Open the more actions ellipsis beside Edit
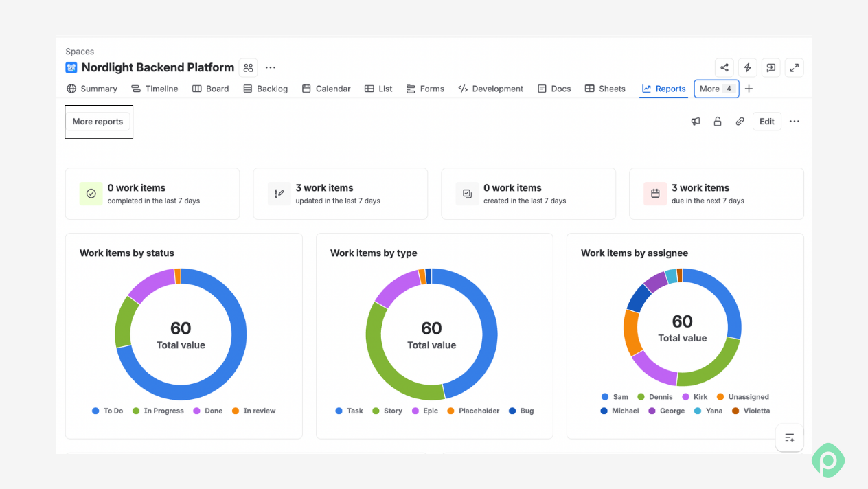 pos(795,122)
